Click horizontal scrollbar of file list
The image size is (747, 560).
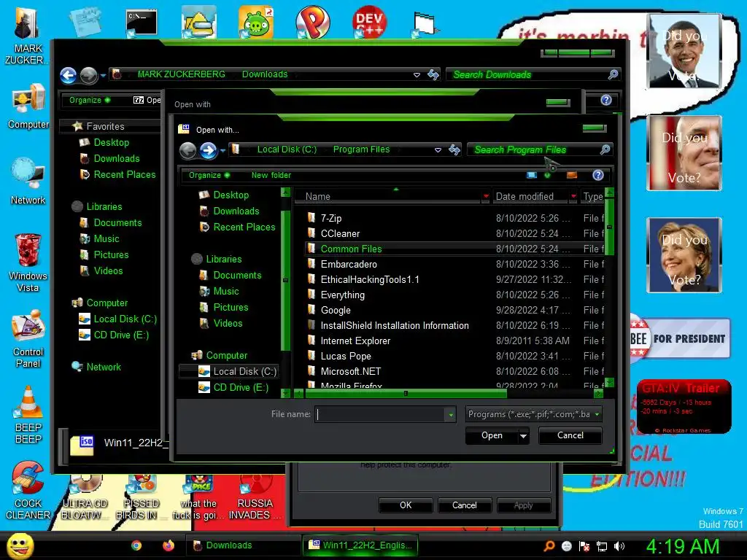coord(406,393)
